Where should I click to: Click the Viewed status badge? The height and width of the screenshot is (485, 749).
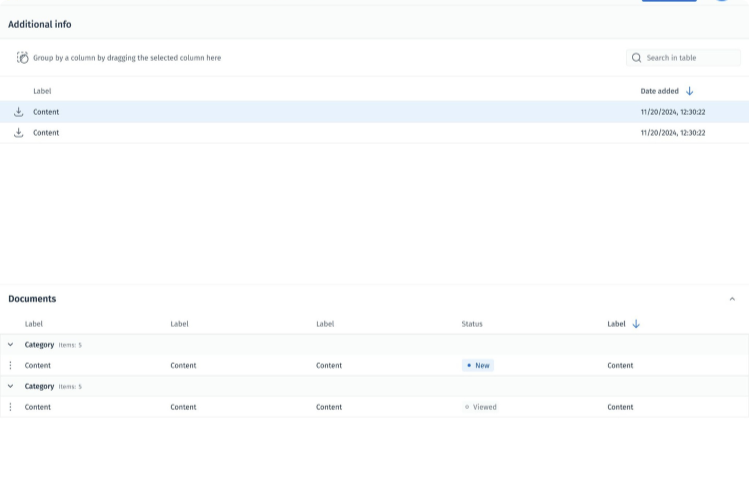point(481,407)
